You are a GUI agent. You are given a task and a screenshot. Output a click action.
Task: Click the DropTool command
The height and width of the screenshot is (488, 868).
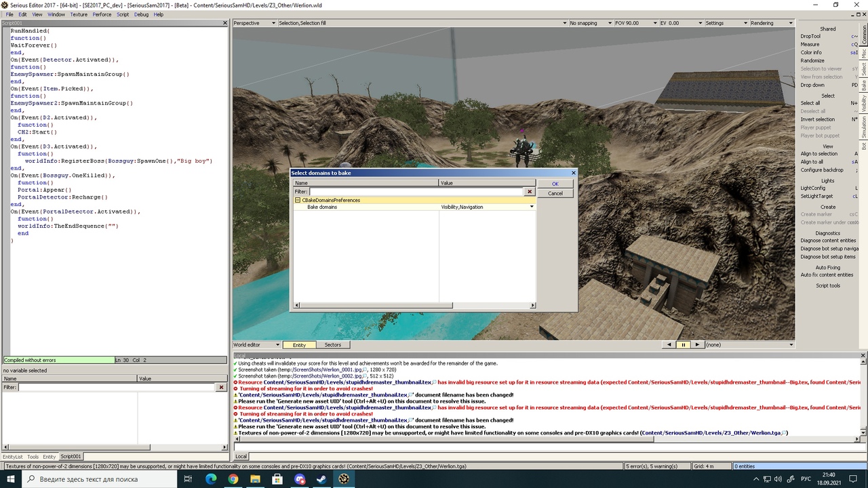[x=810, y=36]
